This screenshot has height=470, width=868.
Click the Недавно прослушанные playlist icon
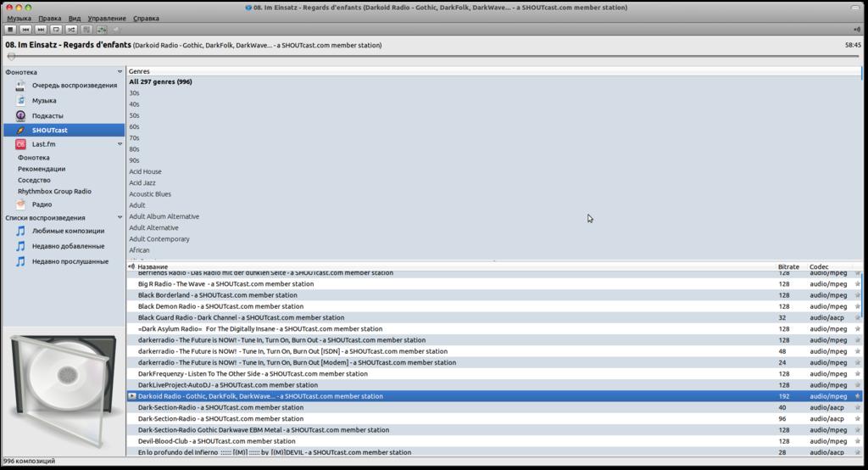tap(20, 261)
